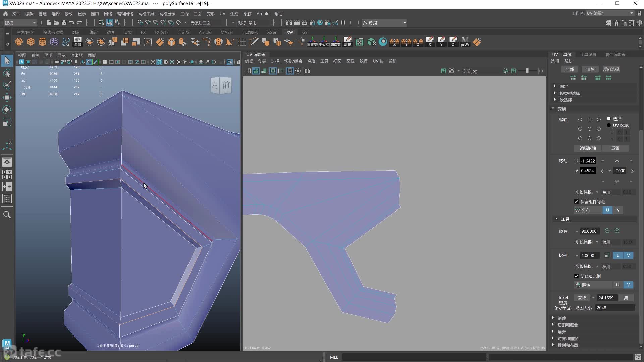This screenshot has height=362, width=644.
Task: Collapse the 变换 section
Action: [x=561, y=109]
